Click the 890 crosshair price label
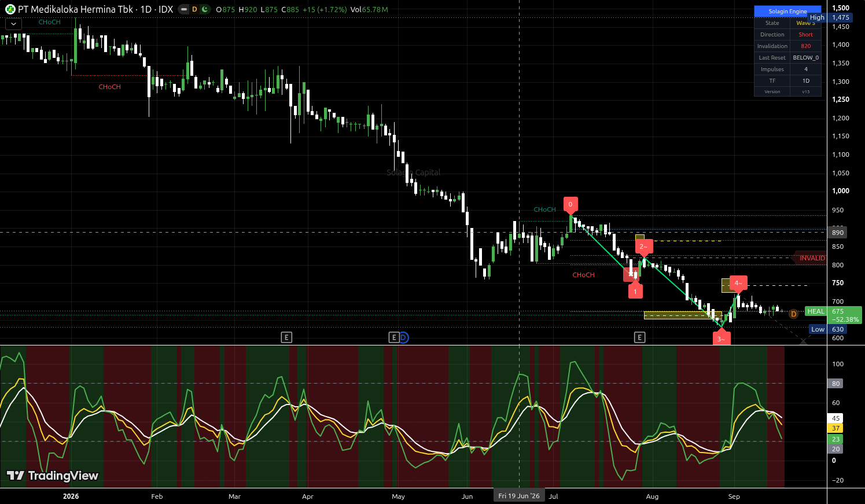This screenshot has width=865, height=504. pyautogui.click(x=838, y=233)
